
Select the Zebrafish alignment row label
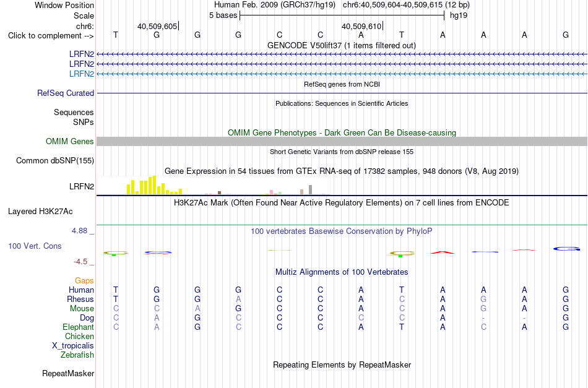(x=77, y=355)
